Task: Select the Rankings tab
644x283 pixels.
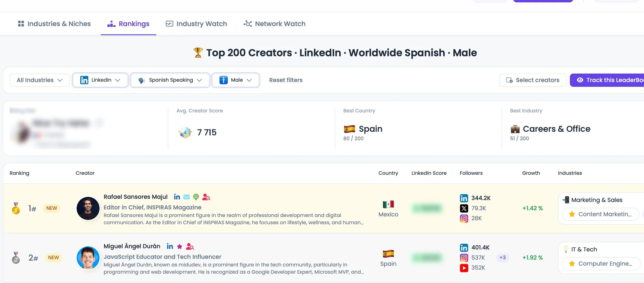Action: point(128,24)
